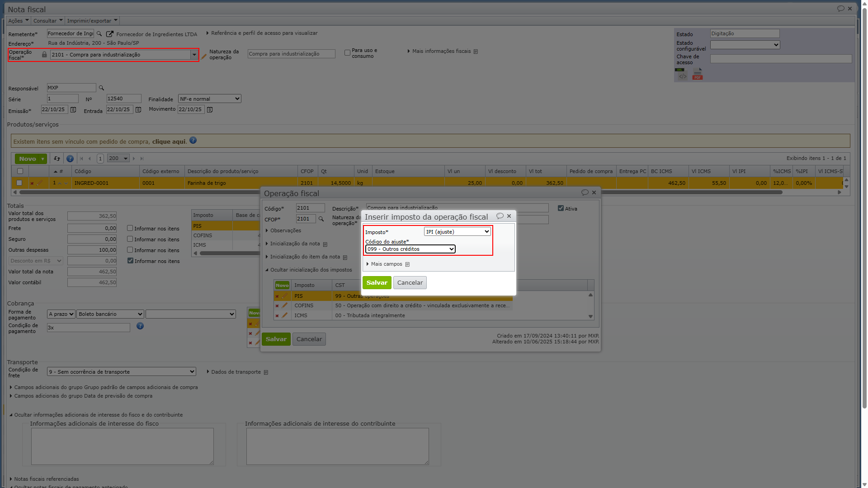Open Finalidade dropdown NF-e normal

[x=210, y=99]
